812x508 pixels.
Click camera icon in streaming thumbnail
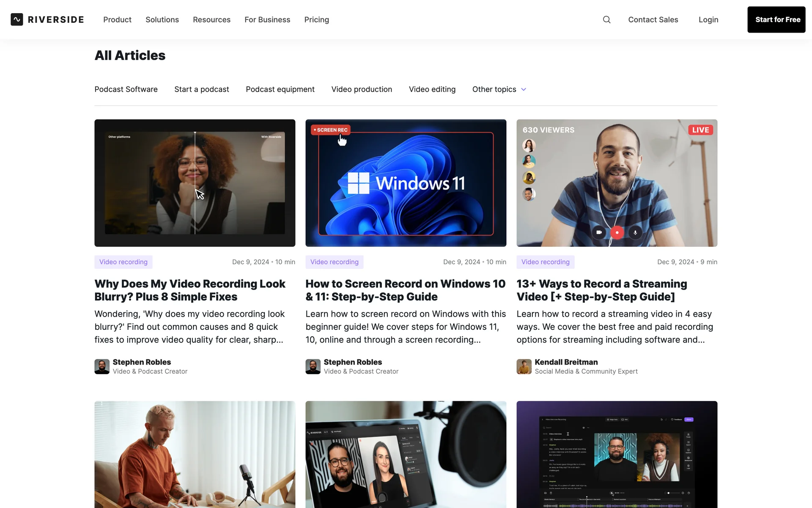[599, 232]
